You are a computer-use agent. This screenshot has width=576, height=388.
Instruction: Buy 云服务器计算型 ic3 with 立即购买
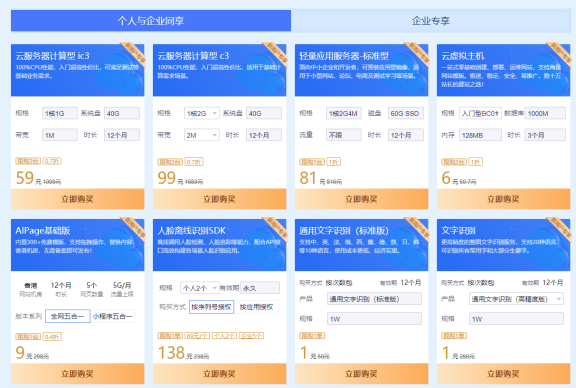pyautogui.click(x=78, y=199)
